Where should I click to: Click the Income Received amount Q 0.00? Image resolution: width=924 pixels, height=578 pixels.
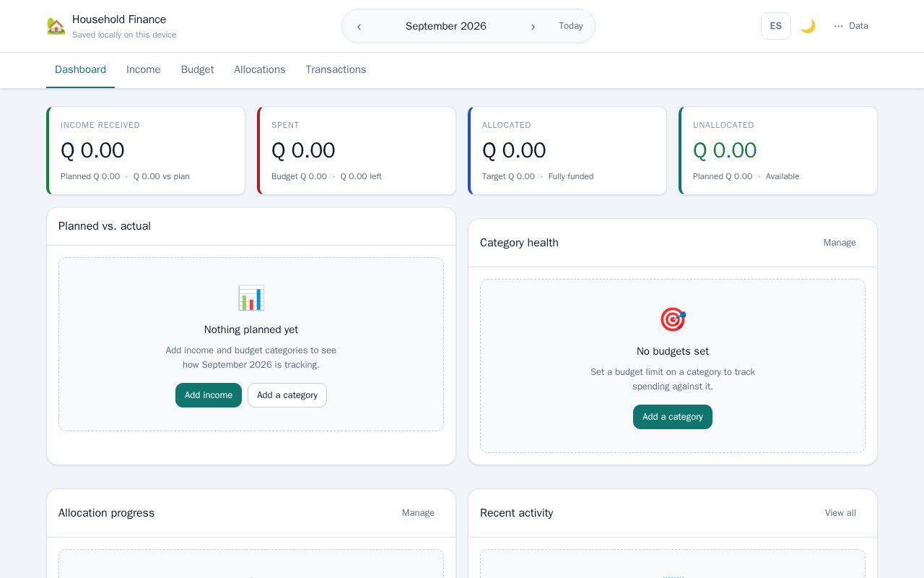click(x=92, y=150)
